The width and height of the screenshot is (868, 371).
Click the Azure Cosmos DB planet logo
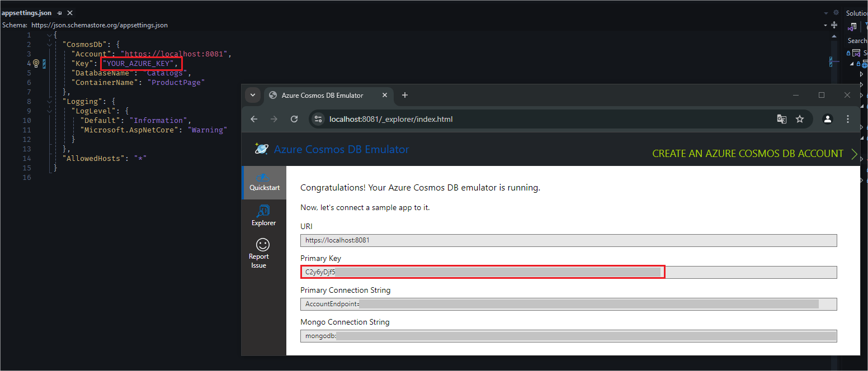(261, 148)
